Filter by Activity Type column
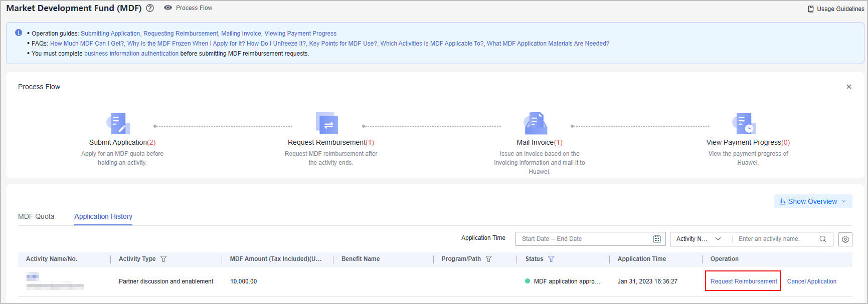Viewport: 868px width, 304px height. [x=163, y=259]
